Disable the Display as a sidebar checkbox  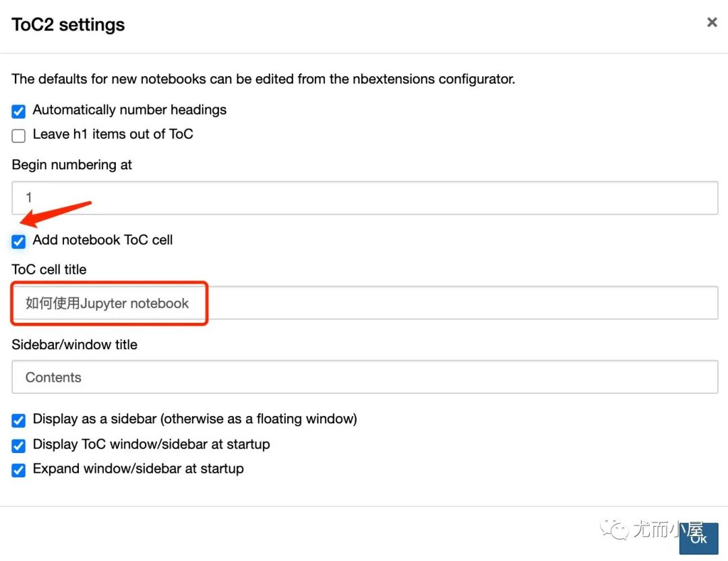[x=19, y=420]
